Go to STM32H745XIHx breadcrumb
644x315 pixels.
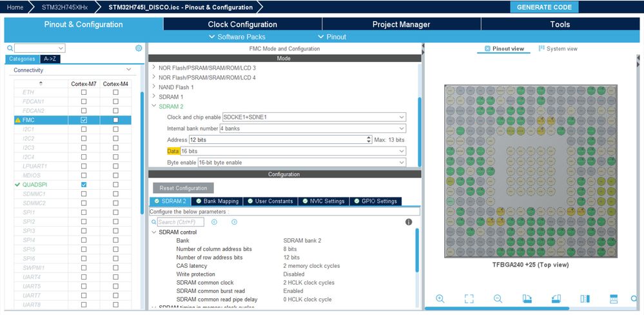64,7
